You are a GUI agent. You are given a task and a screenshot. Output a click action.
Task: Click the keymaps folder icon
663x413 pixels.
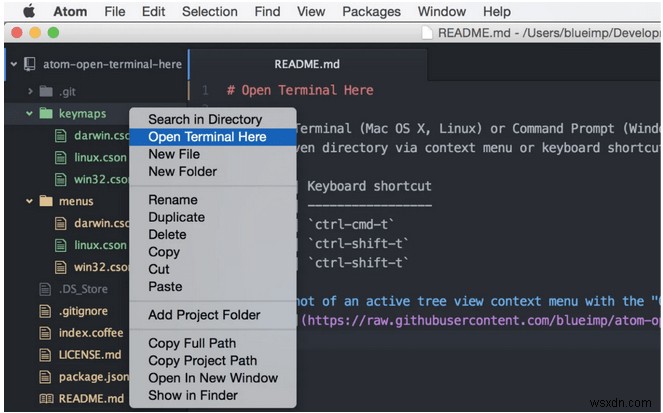tap(46, 113)
